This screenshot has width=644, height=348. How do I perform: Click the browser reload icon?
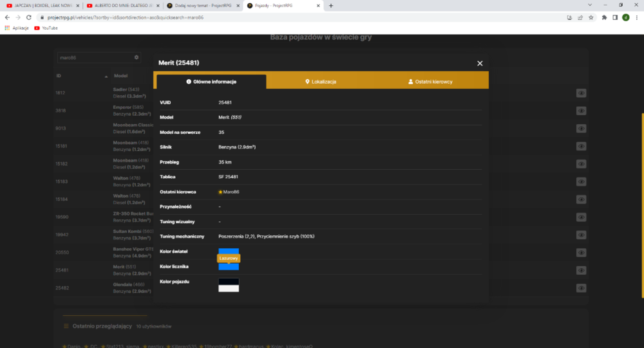pos(29,17)
